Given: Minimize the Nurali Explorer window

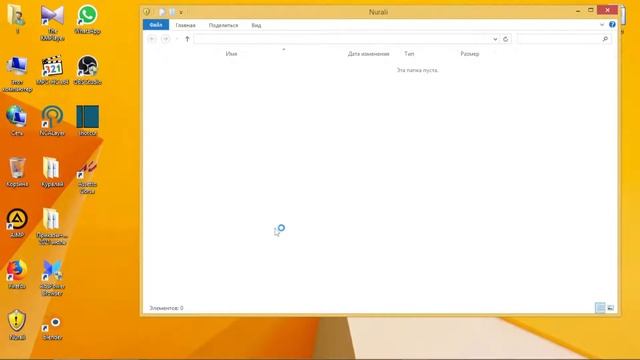Looking at the screenshot, I should (578, 10).
